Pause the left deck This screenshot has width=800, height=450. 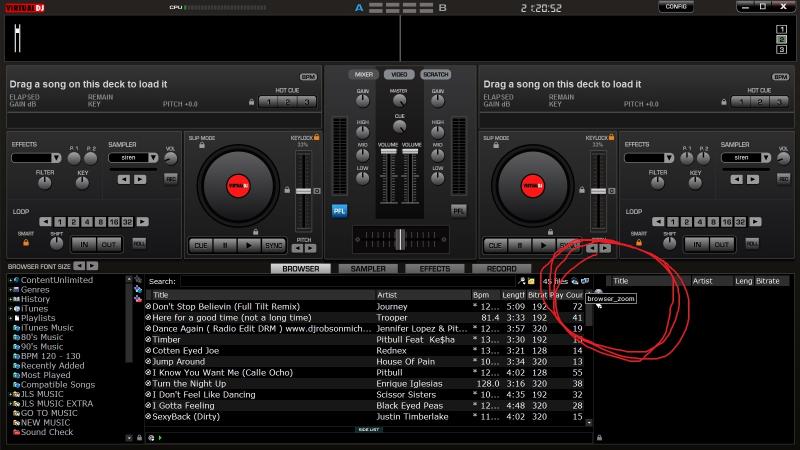pos(224,245)
